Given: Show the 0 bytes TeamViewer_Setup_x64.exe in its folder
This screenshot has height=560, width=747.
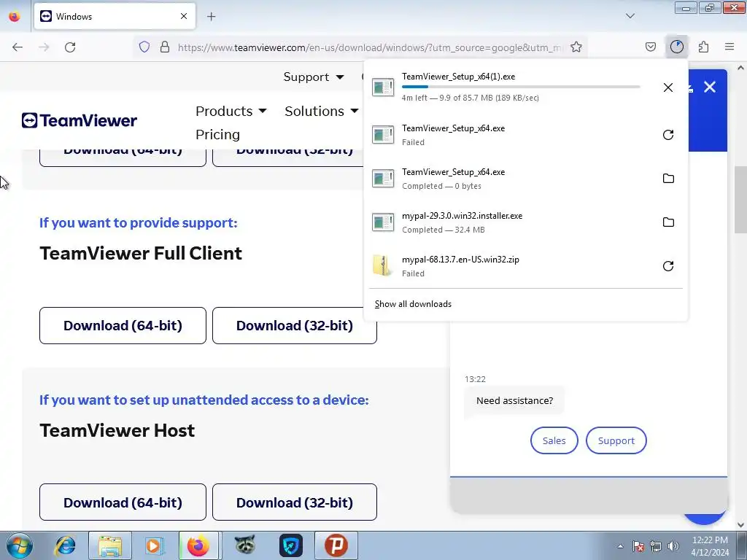Looking at the screenshot, I should click(x=668, y=179).
